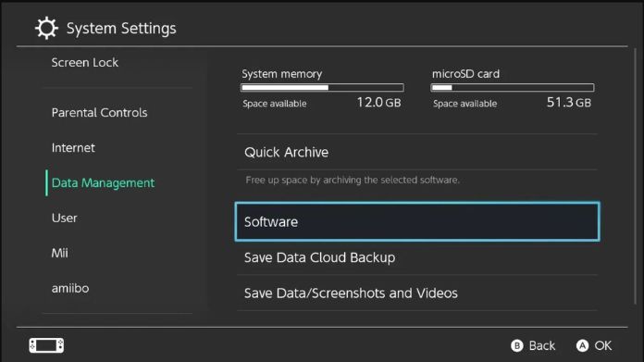Click the B button icon
The width and height of the screenshot is (644, 362).
point(517,345)
